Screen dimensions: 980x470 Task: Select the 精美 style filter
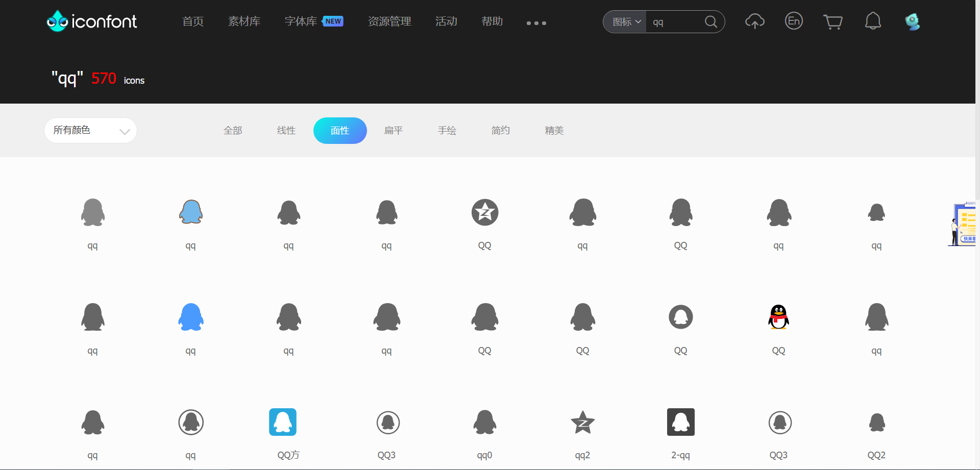click(554, 131)
